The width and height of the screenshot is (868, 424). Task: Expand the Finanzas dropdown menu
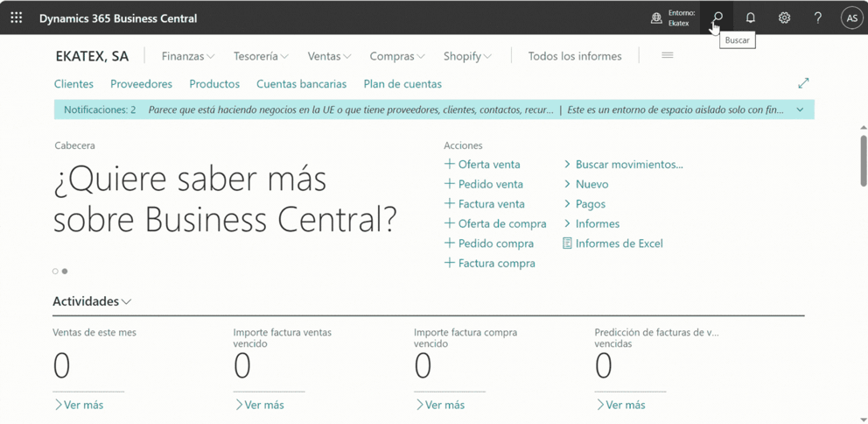pyautogui.click(x=187, y=56)
